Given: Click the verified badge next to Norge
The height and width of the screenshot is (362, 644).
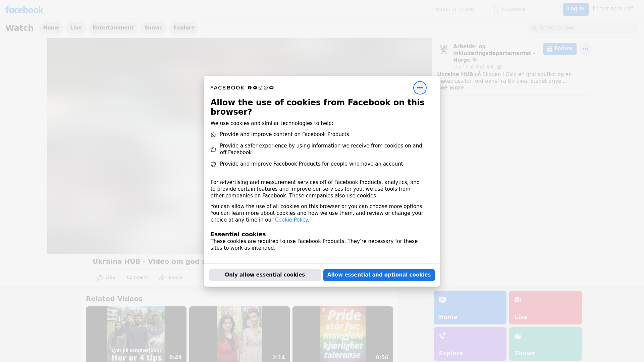Looking at the screenshot, I should click(475, 60).
